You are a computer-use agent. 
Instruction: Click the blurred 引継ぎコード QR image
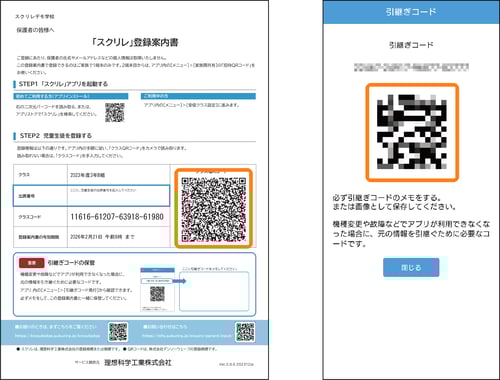(412, 132)
